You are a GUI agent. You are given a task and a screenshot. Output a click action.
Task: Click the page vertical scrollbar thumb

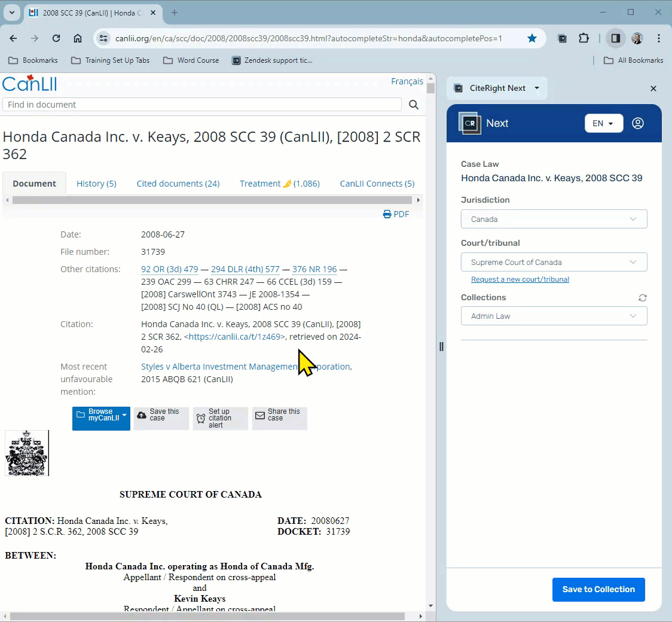click(430, 88)
